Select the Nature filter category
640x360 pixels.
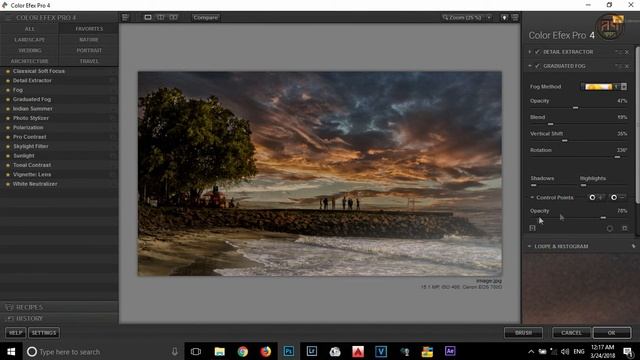point(89,40)
